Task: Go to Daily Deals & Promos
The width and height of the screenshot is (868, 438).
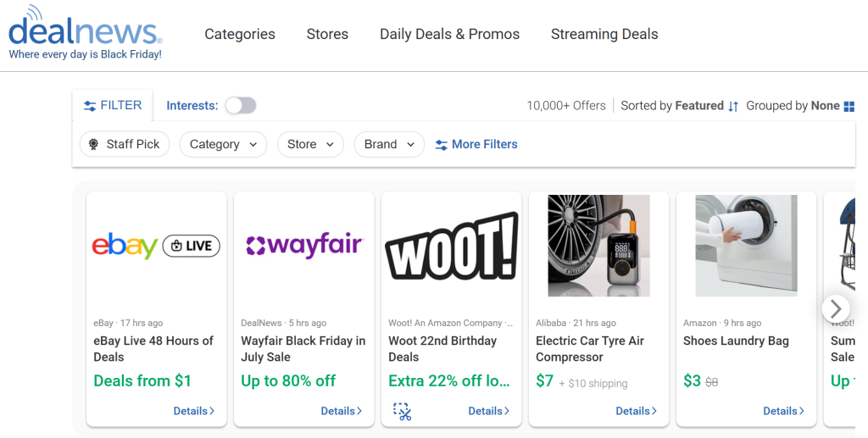Action: (x=449, y=34)
